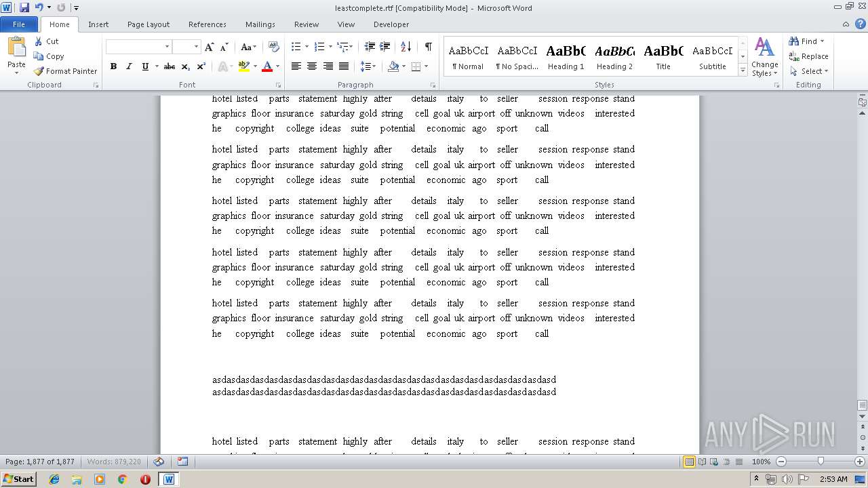
Task: Click the Undo arrow icon
Action: tap(39, 7)
